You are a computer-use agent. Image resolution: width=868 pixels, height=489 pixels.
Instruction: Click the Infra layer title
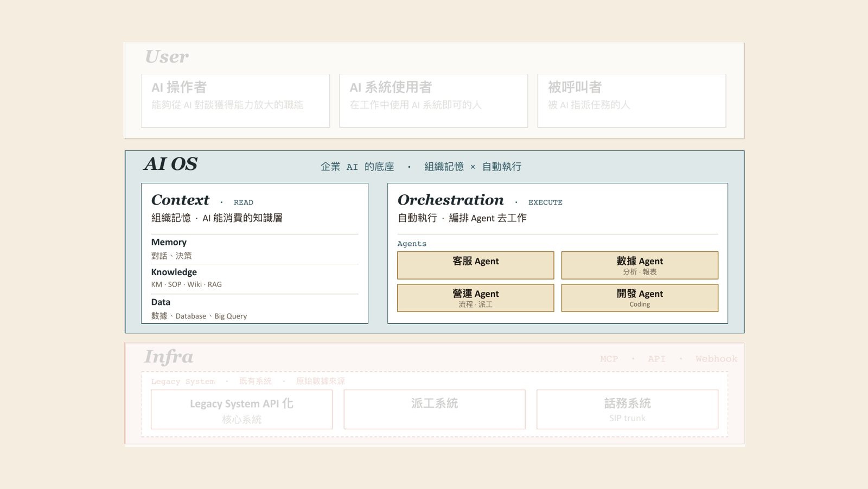tap(169, 357)
